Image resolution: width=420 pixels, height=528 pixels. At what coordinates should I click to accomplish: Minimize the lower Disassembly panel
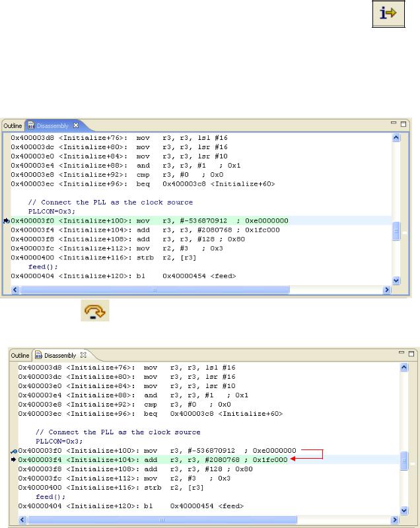(x=401, y=353)
